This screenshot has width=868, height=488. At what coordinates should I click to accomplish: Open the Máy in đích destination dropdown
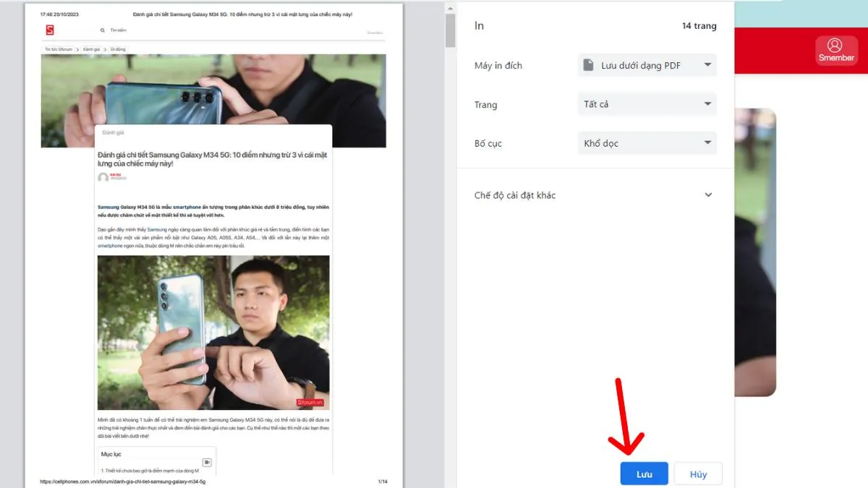point(647,65)
